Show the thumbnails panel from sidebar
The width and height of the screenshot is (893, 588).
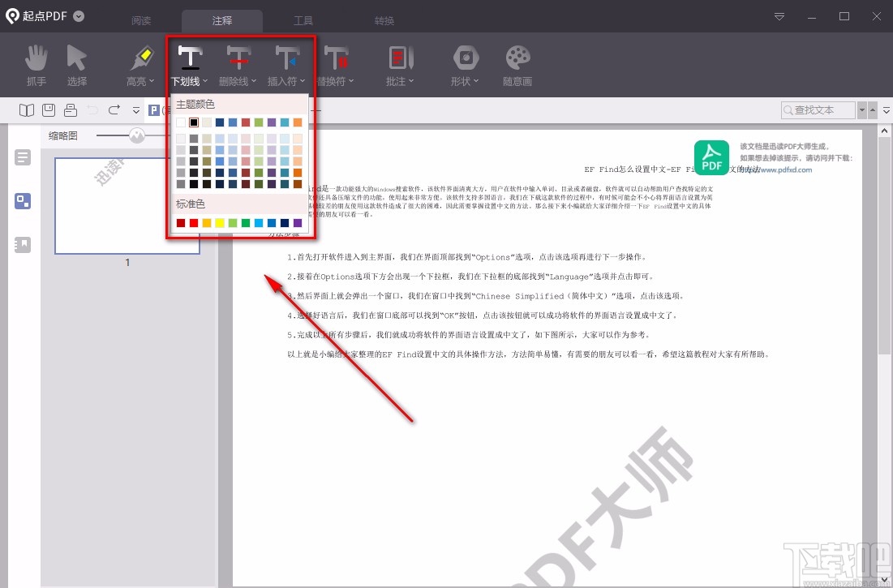point(23,201)
